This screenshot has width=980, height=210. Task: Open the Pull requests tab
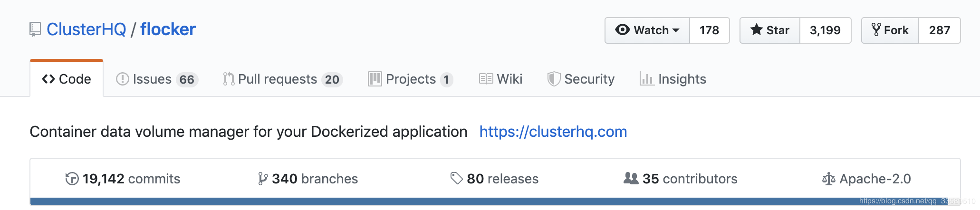point(282,79)
